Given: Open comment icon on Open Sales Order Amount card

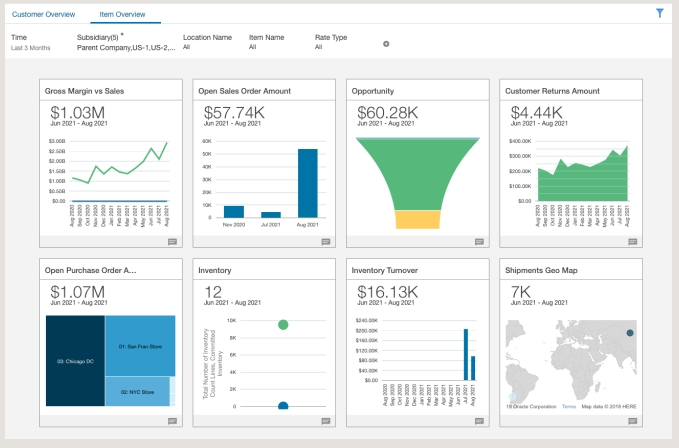Looking at the screenshot, I should pos(326,242).
